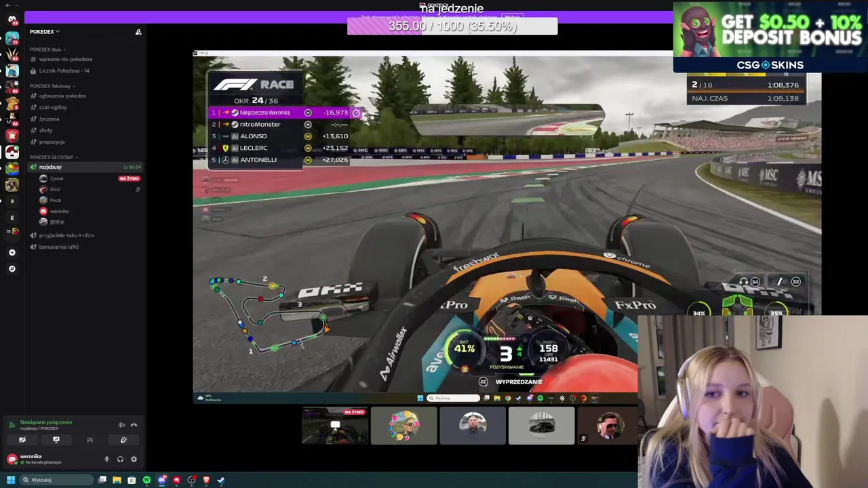Screen dimensions: 868x488
Task: Open OBS Studio from the taskbar
Action: [x=191, y=480]
